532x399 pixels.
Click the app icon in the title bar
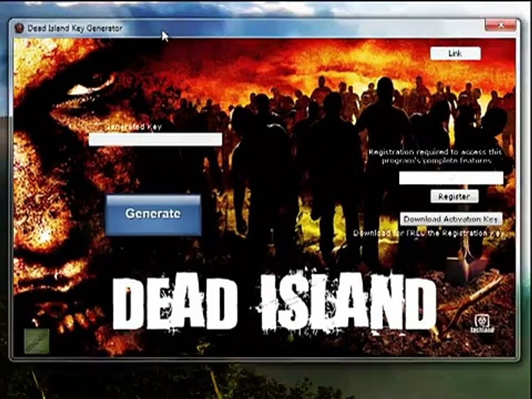19,28
